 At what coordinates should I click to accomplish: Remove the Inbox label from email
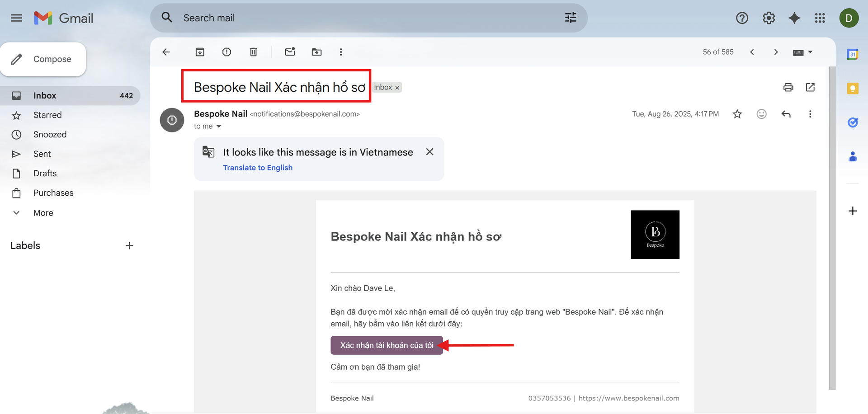pos(397,88)
